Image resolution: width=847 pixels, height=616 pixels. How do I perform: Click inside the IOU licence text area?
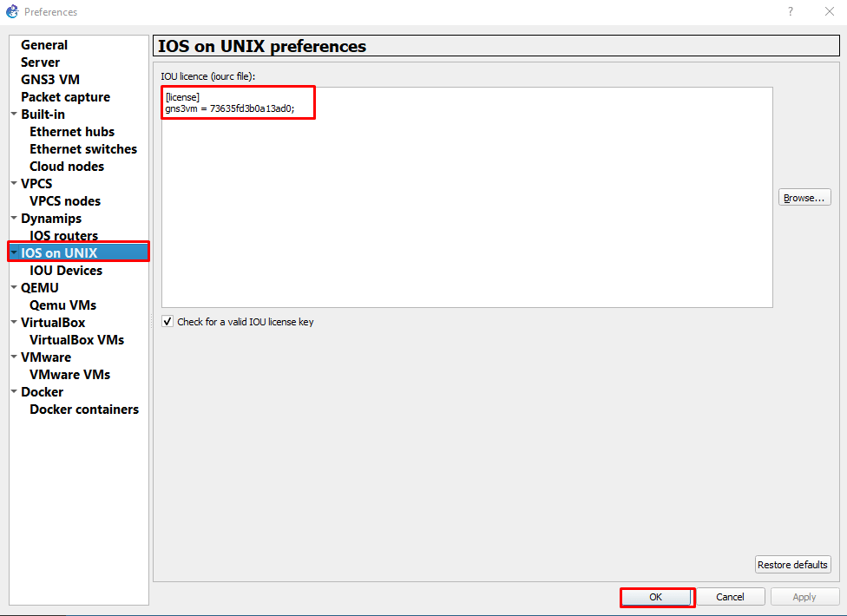(x=467, y=198)
